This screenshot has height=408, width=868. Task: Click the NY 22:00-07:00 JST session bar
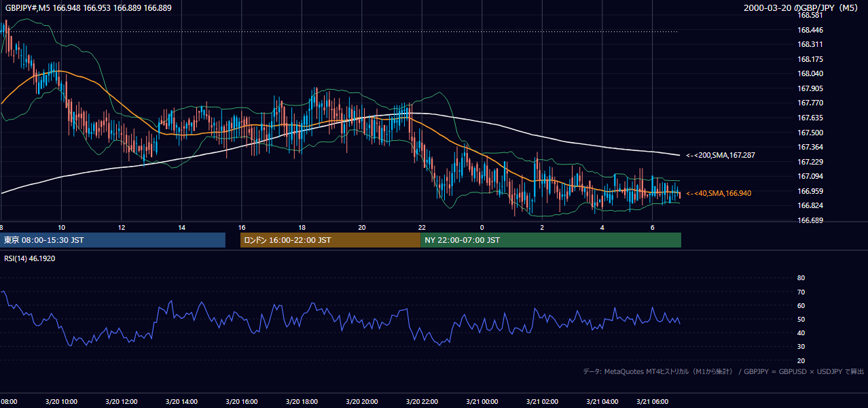pos(551,240)
